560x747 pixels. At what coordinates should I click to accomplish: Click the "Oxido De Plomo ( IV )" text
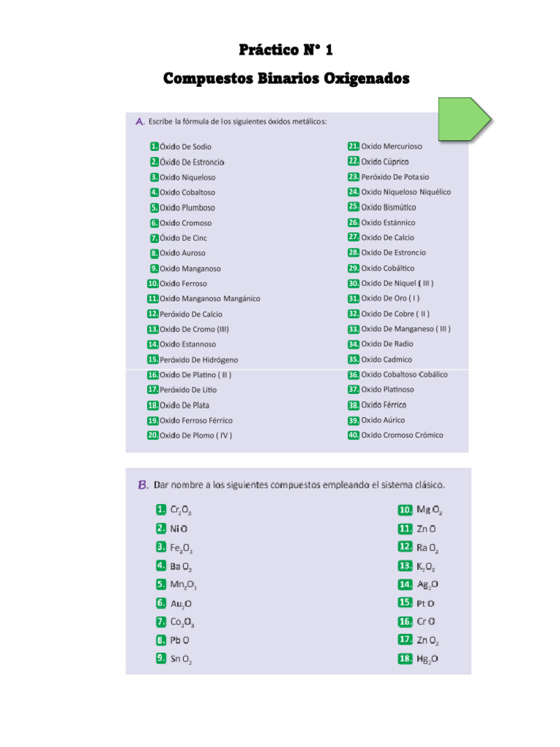tap(196, 436)
